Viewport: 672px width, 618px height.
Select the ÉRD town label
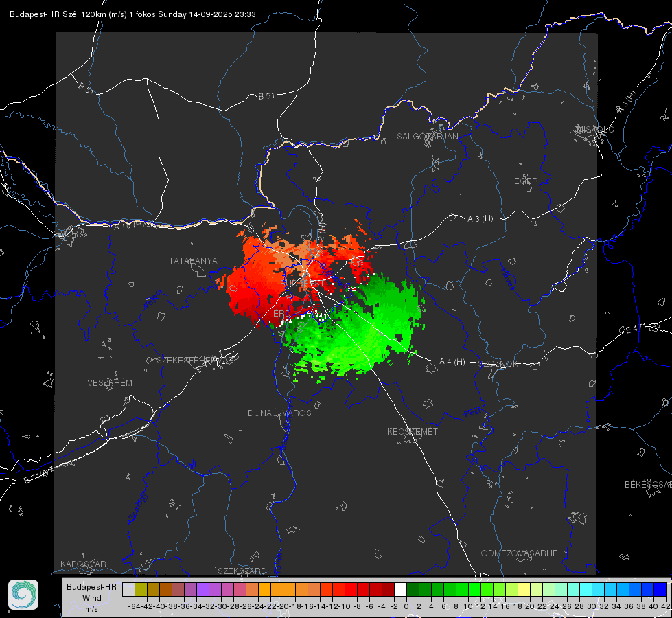tap(281, 314)
